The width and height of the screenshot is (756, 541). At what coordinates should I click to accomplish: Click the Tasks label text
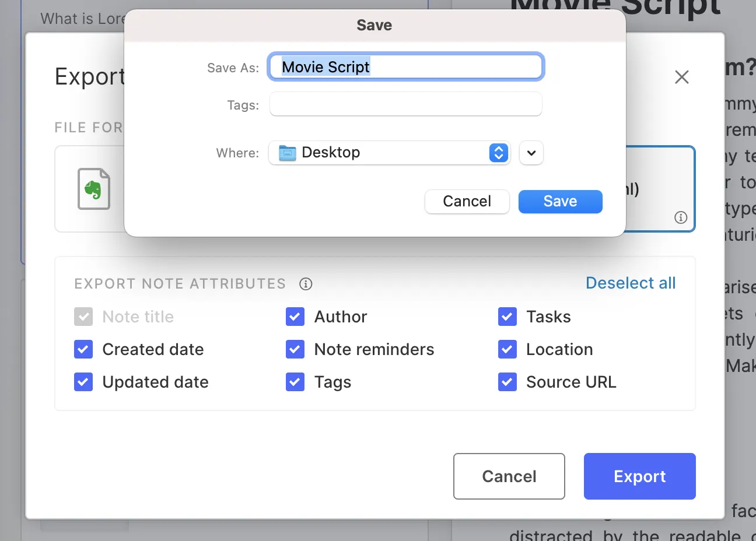(x=548, y=317)
